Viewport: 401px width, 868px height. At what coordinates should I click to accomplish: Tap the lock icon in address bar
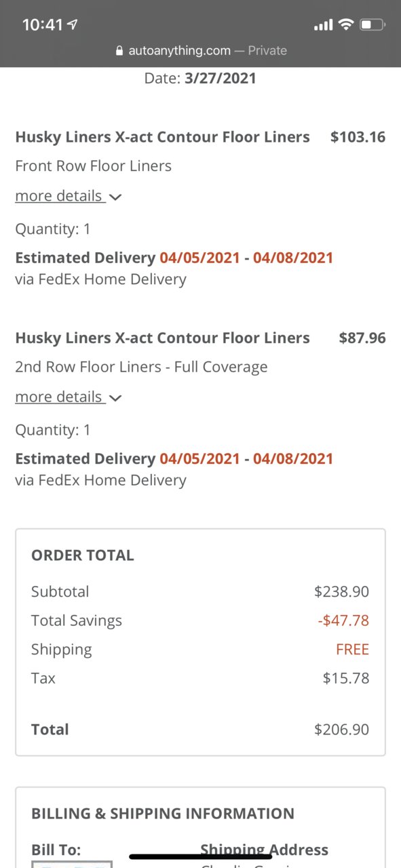120,51
